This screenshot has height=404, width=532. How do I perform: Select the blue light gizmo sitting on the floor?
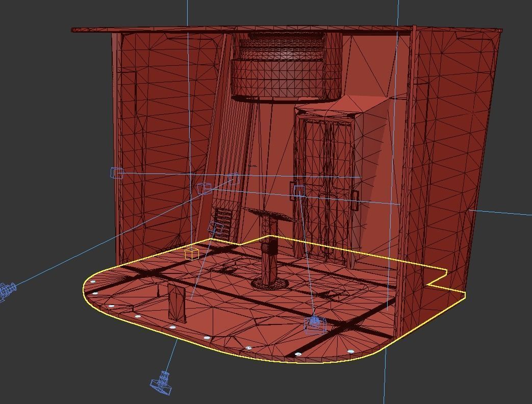click(x=315, y=324)
